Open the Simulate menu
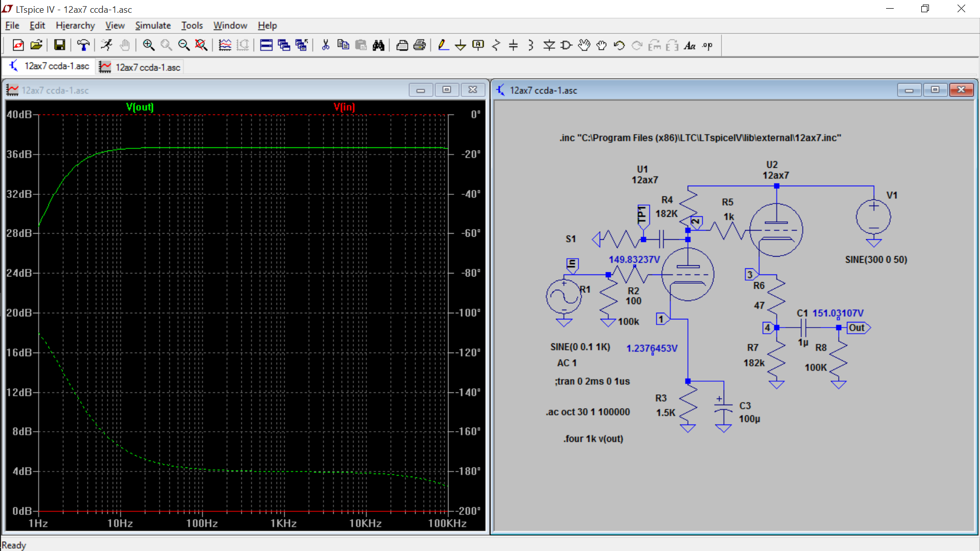This screenshot has height=551, width=980. (153, 26)
